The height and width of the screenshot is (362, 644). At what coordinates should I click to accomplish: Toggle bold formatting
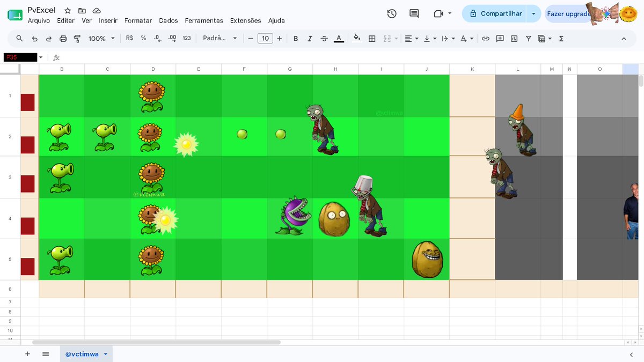(x=296, y=39)
